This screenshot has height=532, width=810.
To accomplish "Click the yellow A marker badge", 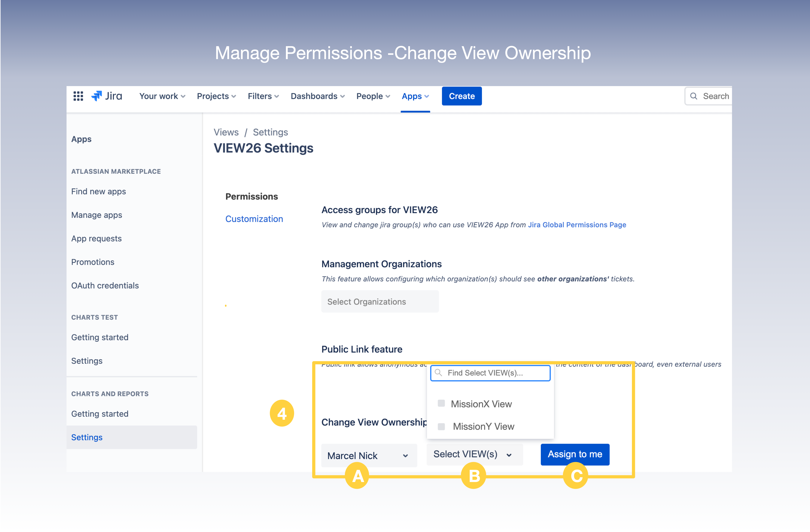I will [x=357, y=476].
